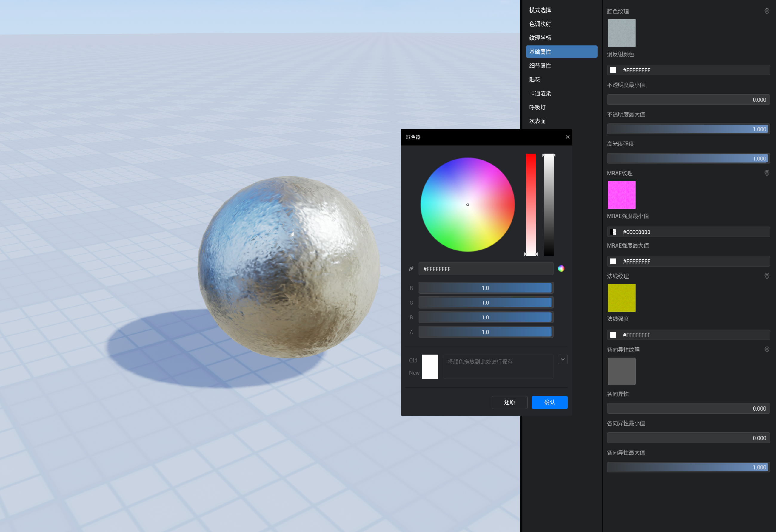This screenshot has height=532, width=776.
Task: Open 卡通渲染 section
Action: click(x=561, y=93)
